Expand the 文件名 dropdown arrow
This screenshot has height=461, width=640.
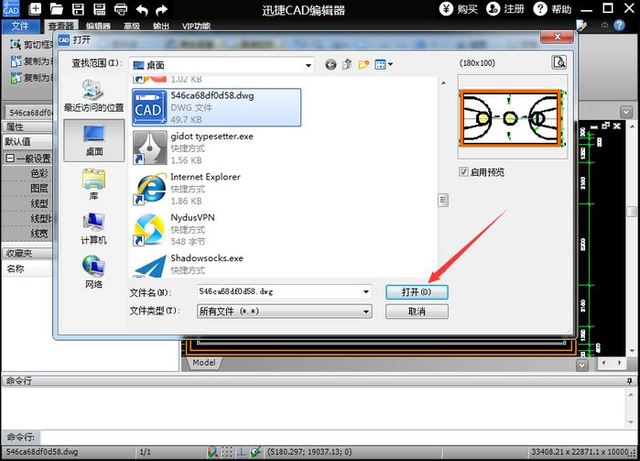pos(366,292)
